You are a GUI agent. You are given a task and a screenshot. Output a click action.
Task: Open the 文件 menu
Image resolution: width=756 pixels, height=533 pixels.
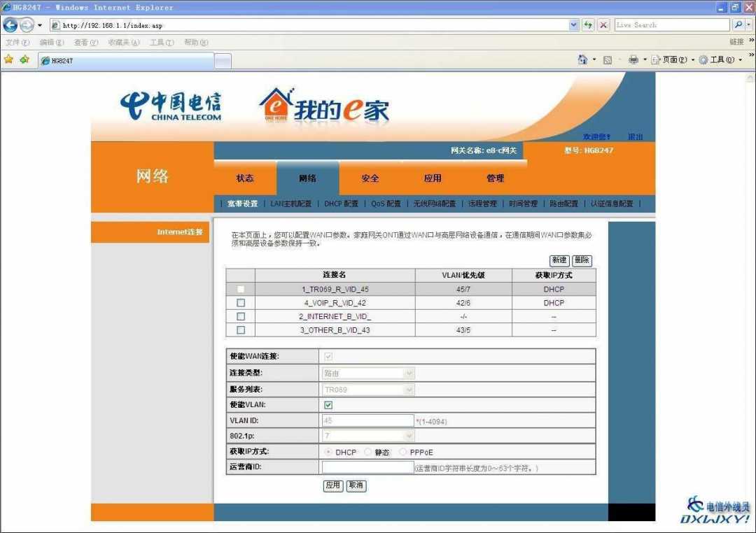coord(17,43)
